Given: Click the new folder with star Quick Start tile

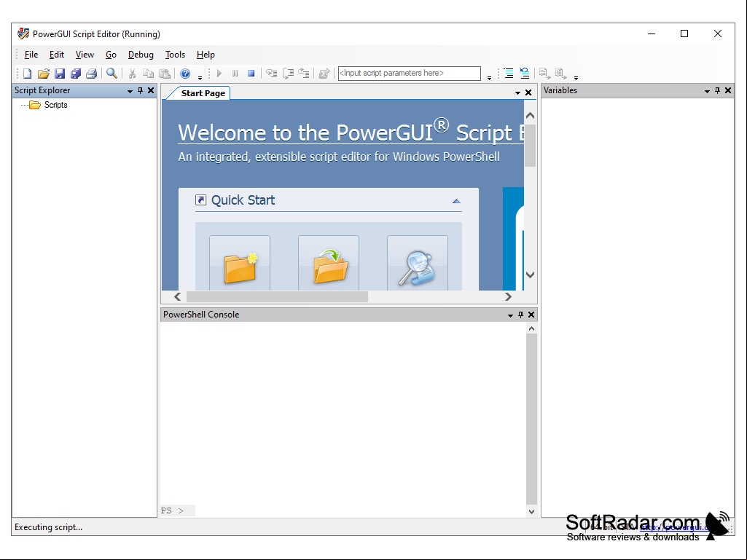Looking at the screenshot, I should point(240,264).
